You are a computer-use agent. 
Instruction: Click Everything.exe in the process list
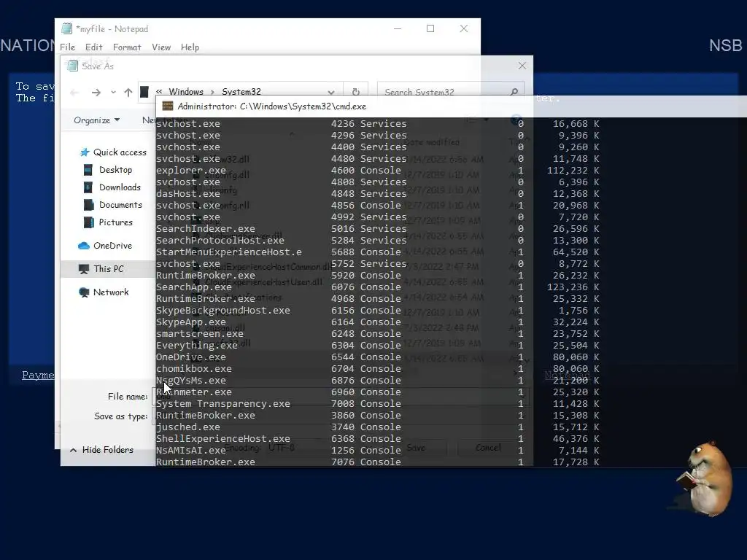point(197,345)
